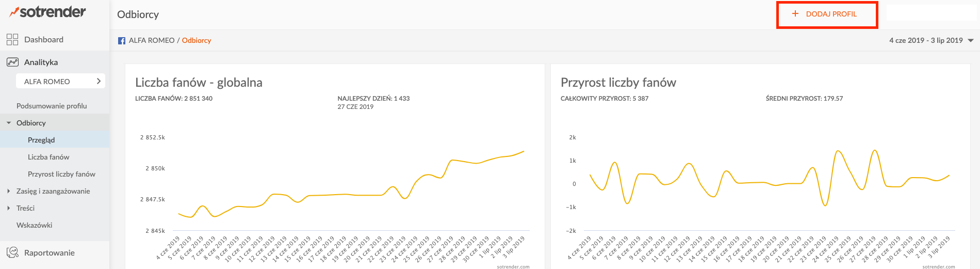Screen dimensions: 980x269
Task: Click the ALFA ROMEO breadcrumb link
Action: tap(152, 40)
